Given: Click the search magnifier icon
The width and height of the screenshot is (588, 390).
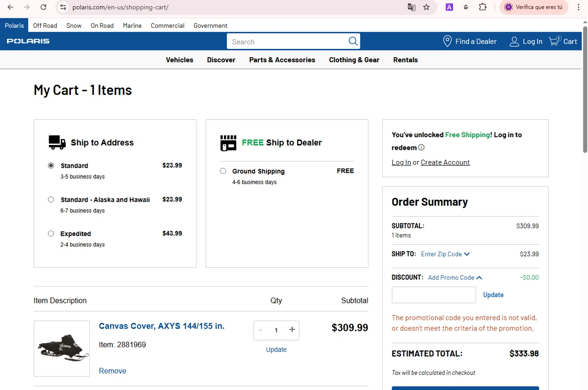Looking at the screenshot, I should 353,41.
